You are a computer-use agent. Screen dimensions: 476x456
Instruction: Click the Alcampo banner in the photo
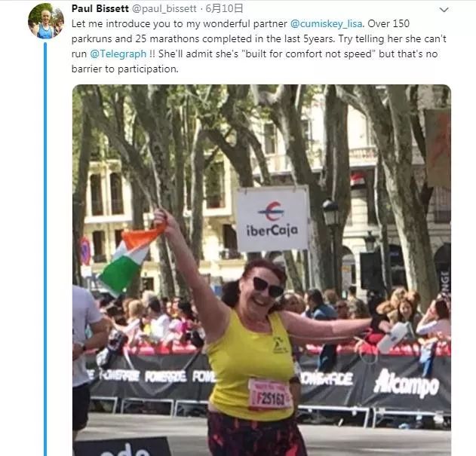click(406, 384)
